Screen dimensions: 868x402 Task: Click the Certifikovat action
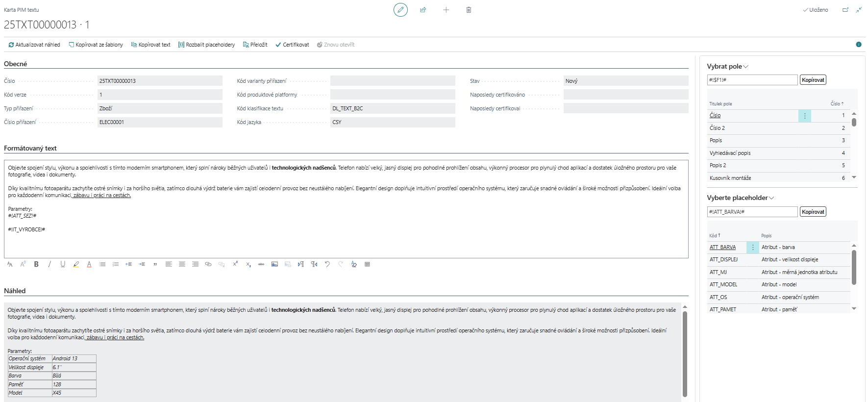[x=292, y=45]
